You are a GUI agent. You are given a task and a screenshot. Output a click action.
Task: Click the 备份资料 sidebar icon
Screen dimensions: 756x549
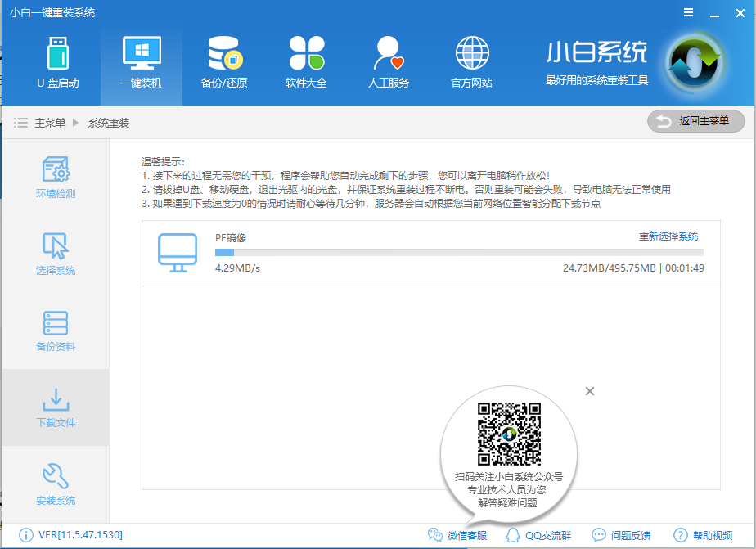pos(55,324)
